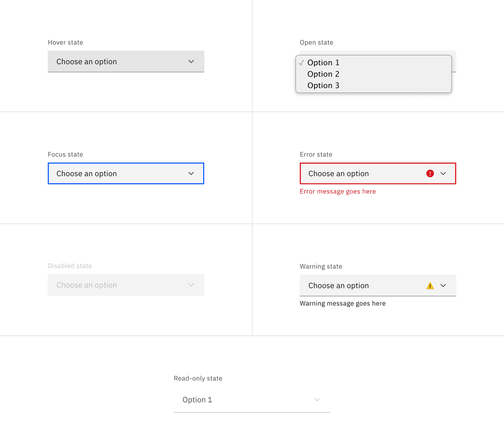Select Option 1 in the open list
The height and width of the screenshot is (448, 504).
(x=323, y=63)
